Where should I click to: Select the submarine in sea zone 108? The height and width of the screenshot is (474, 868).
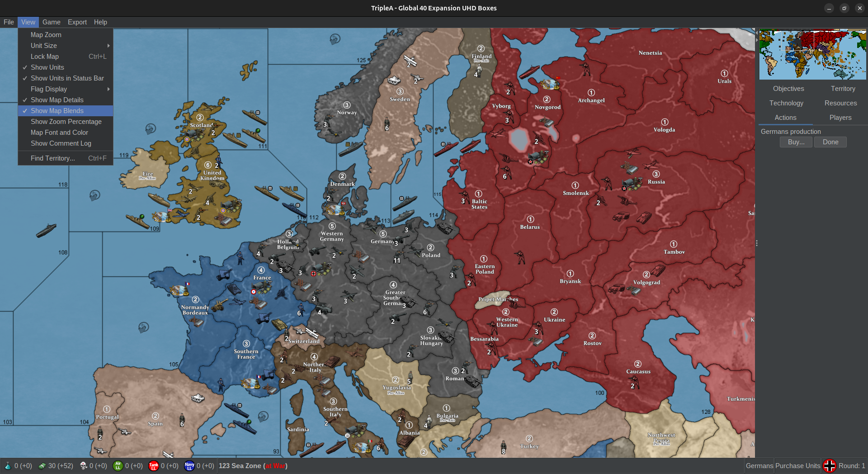coord(46,230)
